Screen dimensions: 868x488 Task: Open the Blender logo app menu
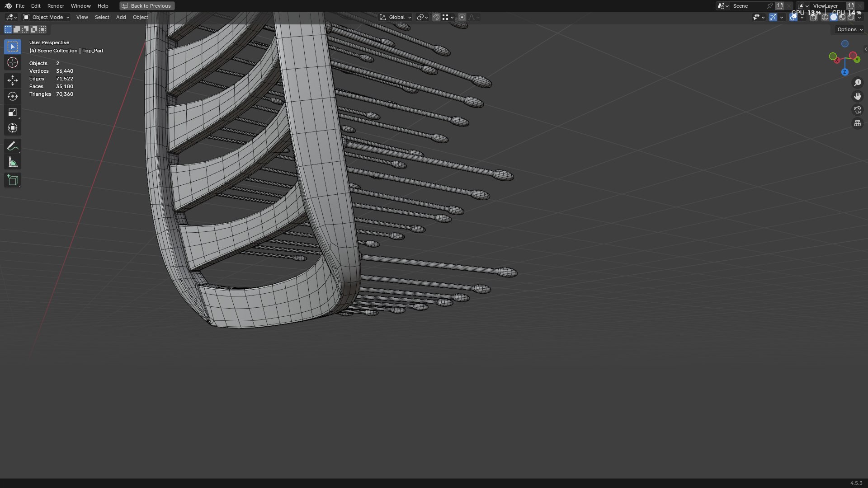[x=8, y=6]
